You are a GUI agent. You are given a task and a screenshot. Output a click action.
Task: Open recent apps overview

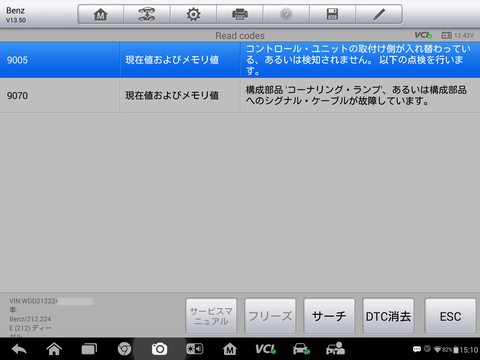pyautogui.click(x=89, y=349)
